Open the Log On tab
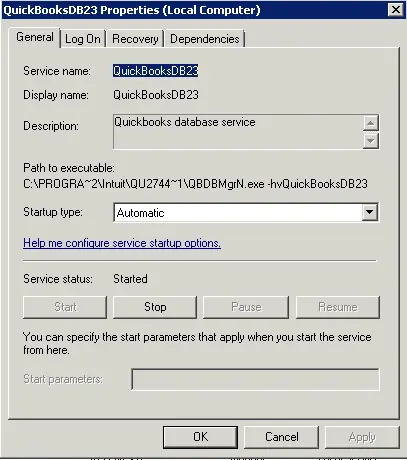The width and height of the screenshot is (407, 460). (x=83, y=39)
